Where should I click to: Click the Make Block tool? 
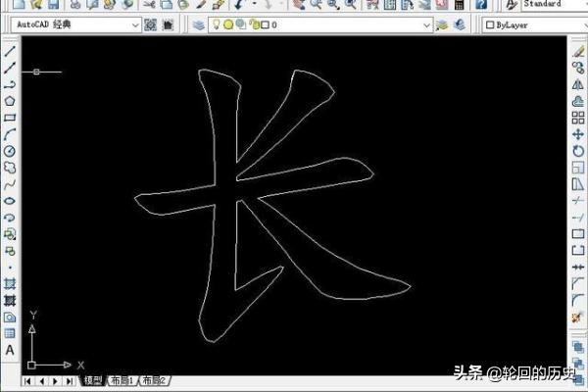coord(10,251)
